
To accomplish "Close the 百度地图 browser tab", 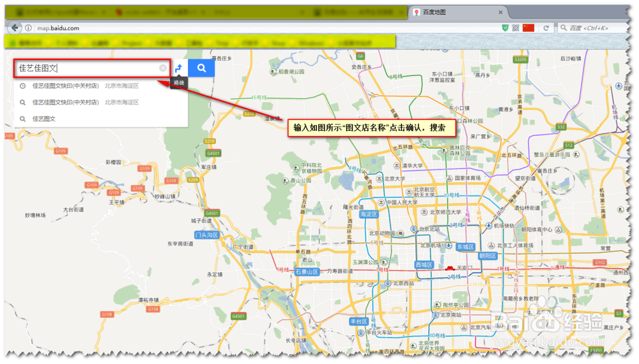I will pos(500,12).
